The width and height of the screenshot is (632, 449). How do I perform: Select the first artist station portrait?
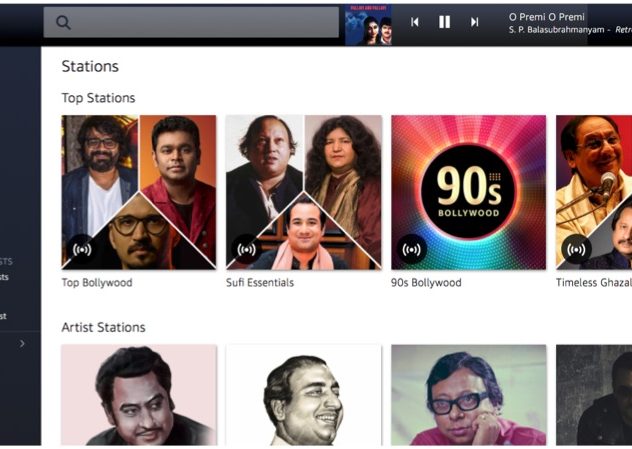tap(139, 395)
